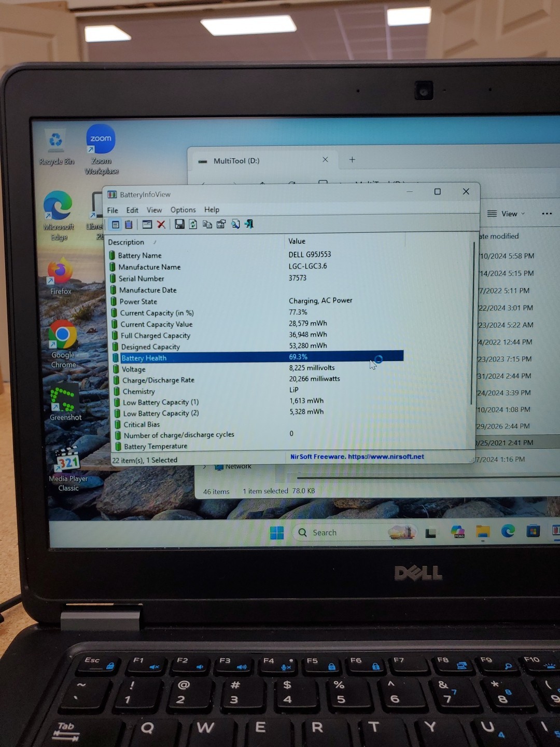Select the Manufacture Name row
Screen dimensions: 560x747
tap(256, 267)
